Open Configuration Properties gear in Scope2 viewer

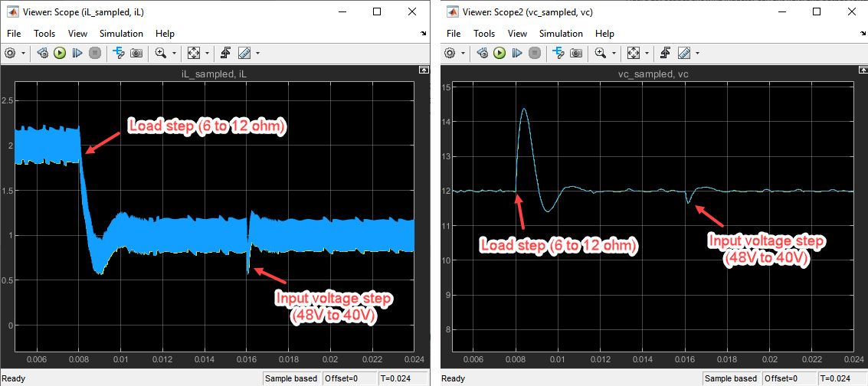[x=450, y=53]
